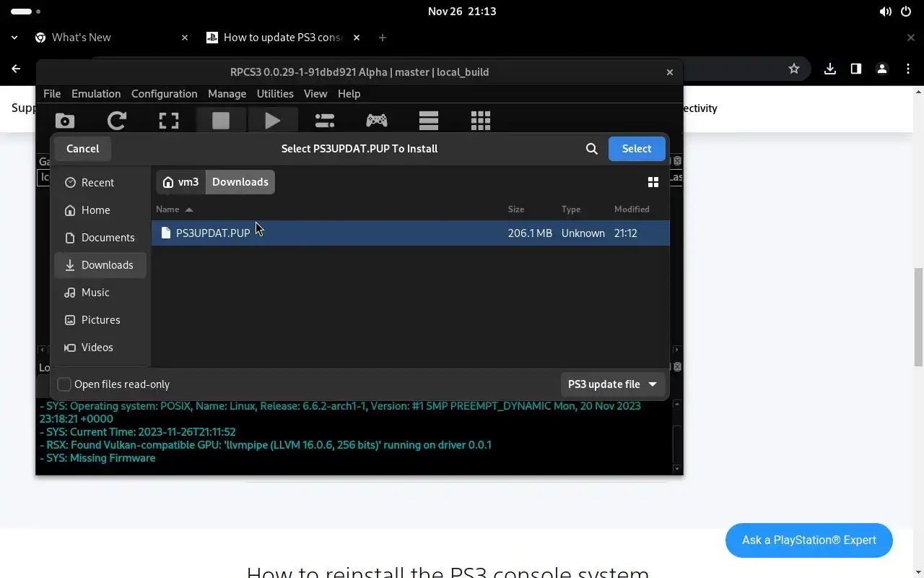This screenshot has width=924, height=578.
Task: Click the RPCS3 refresh icon
Action: [117, 121]
